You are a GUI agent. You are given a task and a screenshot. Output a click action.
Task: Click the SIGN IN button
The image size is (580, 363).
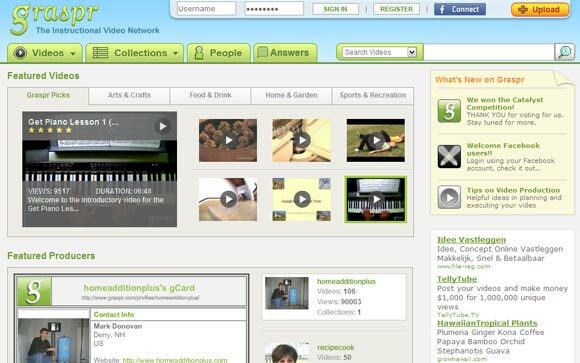(335, 9)
